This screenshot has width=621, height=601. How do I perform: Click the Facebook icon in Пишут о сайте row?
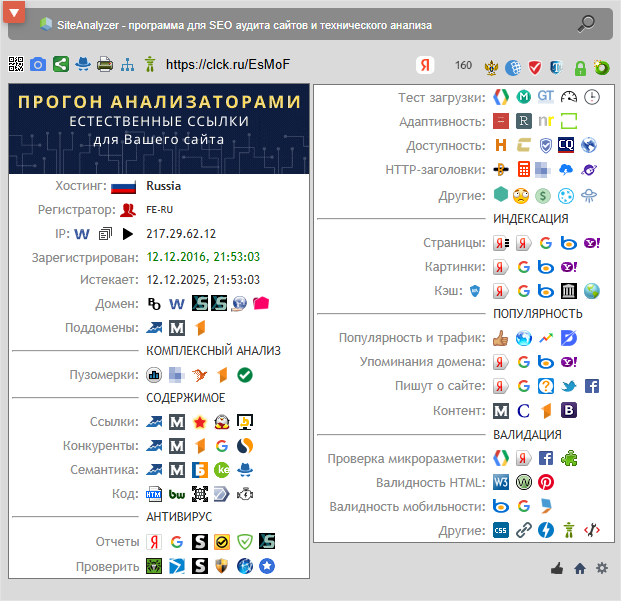coord(592,386)
